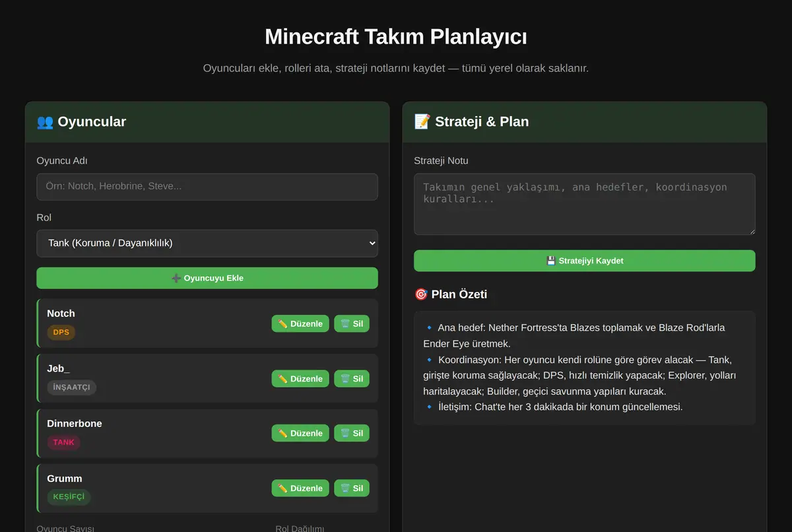The image size is (792, 532).
Task: Click the TANK role badge under Dinnerbone
Action: [63, 442]
